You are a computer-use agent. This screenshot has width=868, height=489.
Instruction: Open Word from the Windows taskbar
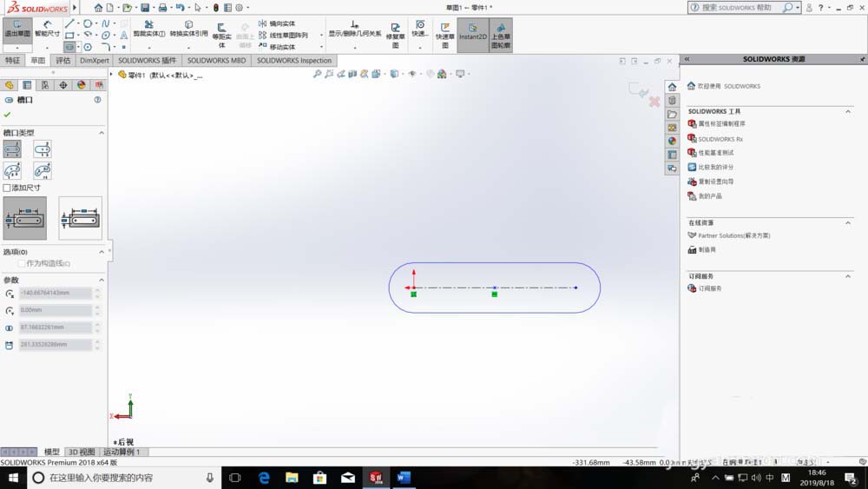pos(404,477)
